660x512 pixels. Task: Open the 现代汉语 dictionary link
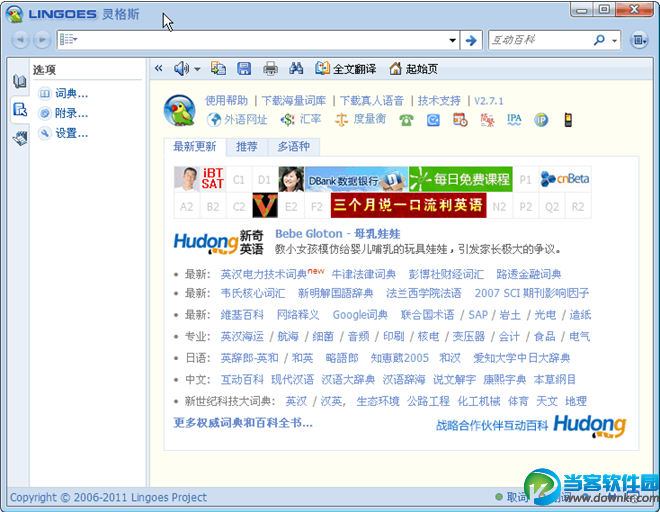[293, 380]
